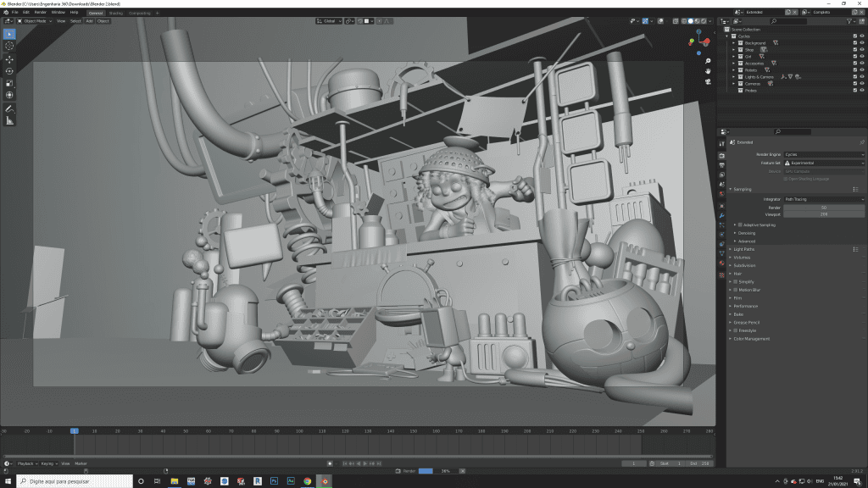Viewport: 868px width, 488px height.
Task: Uncheck the Cycles collection exclude checkbox
Action: 855,36
